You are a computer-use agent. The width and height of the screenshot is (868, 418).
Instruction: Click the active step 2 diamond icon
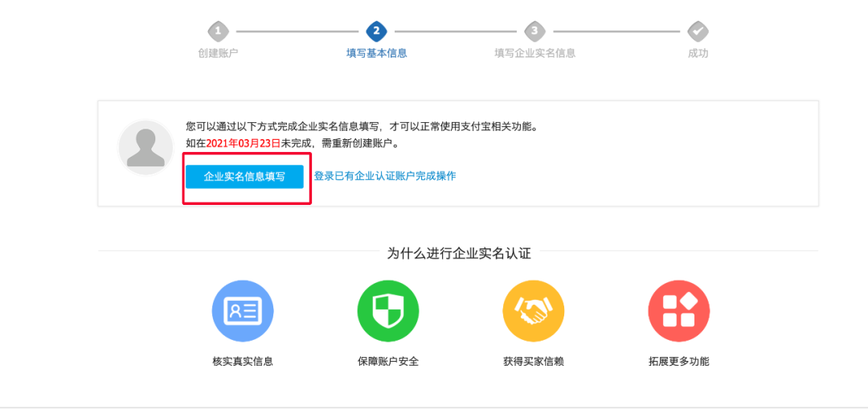click(376, 31)
